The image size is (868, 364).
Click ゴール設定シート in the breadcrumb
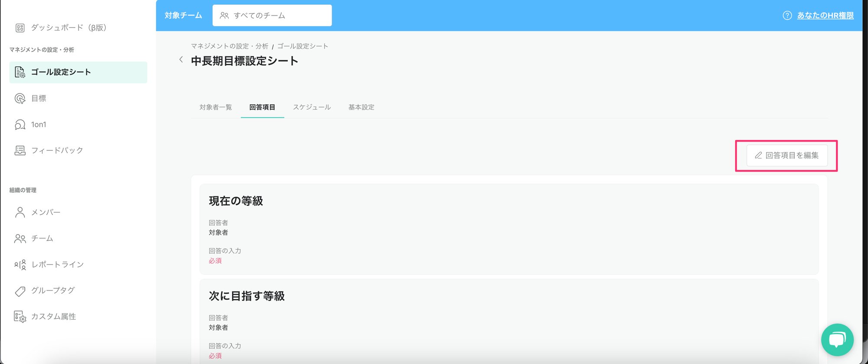302,46
